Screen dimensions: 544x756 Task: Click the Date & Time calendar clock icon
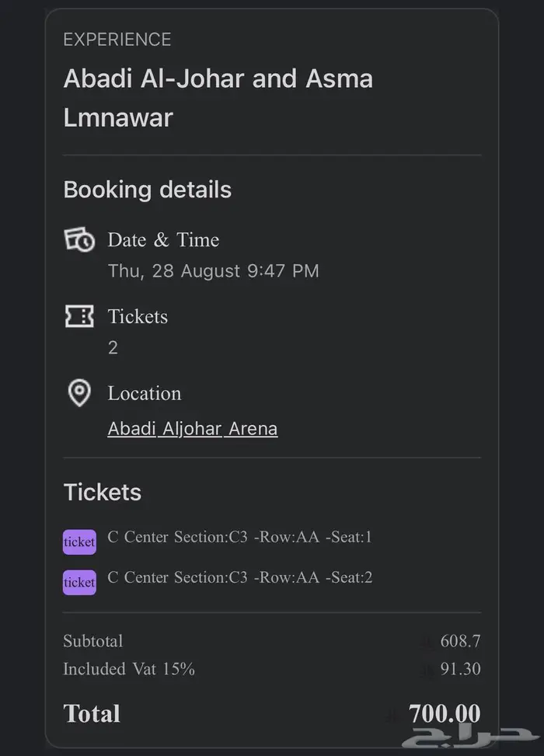(79, 240)
